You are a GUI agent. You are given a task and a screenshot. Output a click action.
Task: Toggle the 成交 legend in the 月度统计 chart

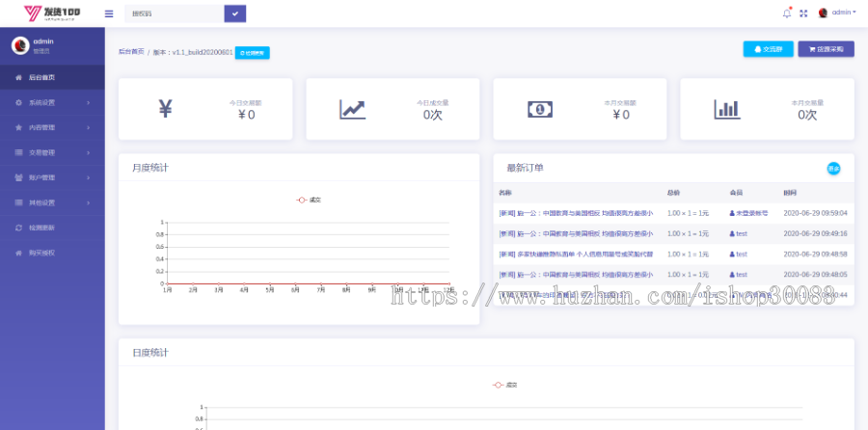pyautogui.click(x=310, y=200)
